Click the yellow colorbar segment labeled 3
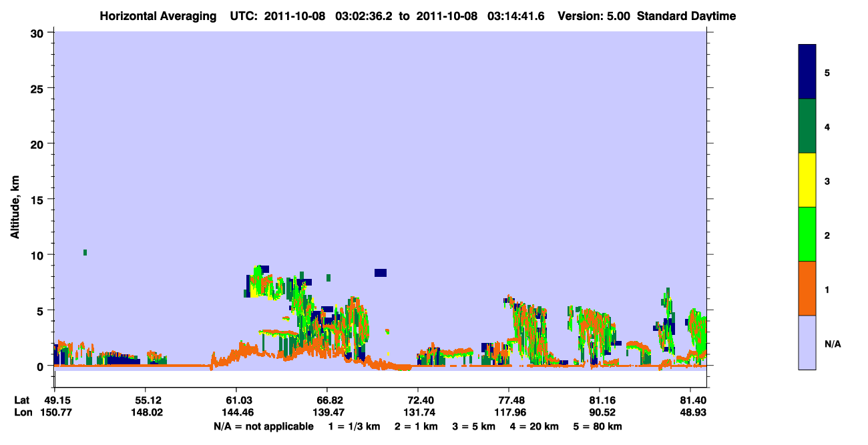The width and height of the screenshot is (868, 445). point(807,180)
